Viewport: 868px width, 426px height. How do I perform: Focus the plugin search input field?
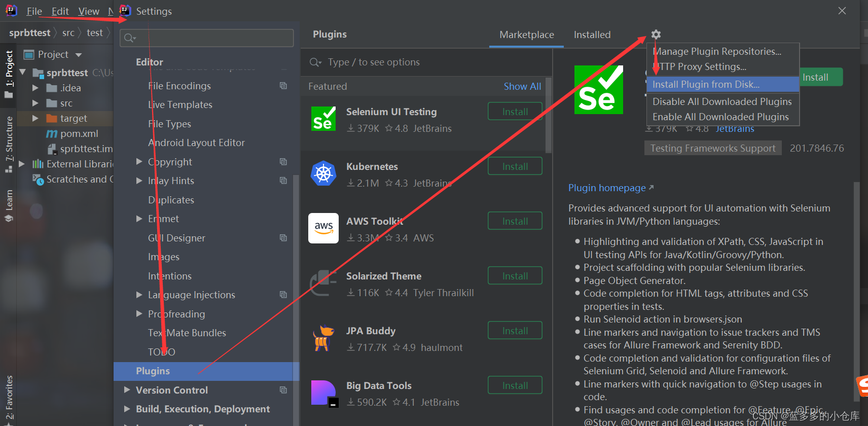tap(426, 62)
